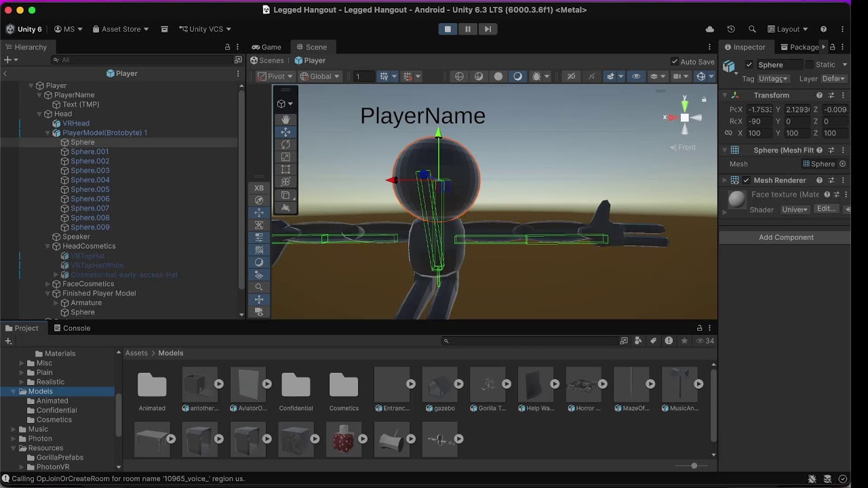The height and width of the screenshot is (488, 868).
Task: Open Transform preset selector icon
Action: [831, 96]
